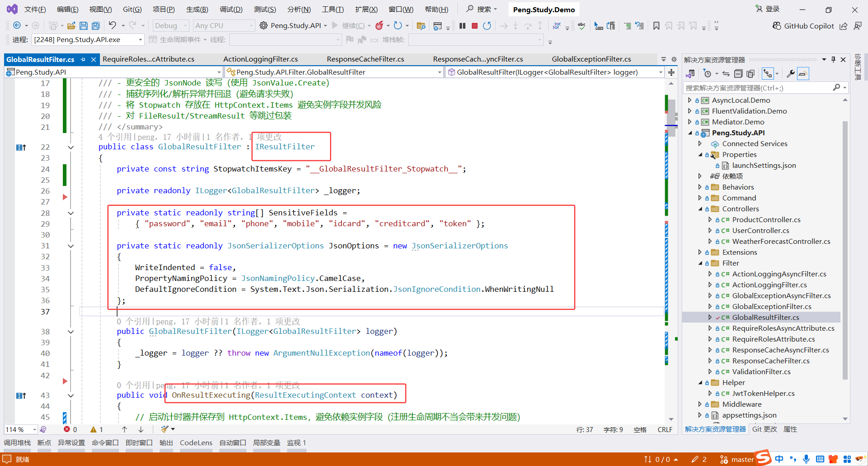
Task: Click the code cleanup broom icon
Action: click(165, 429)
